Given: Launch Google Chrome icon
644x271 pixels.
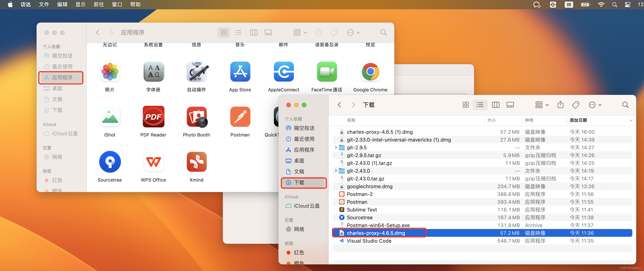Looking at the screenshot, I should point(370,72).
